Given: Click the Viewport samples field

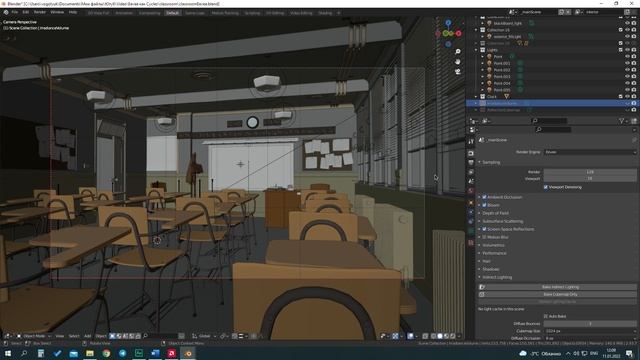Looking at the screenshot, I should [x=590, y=178].
